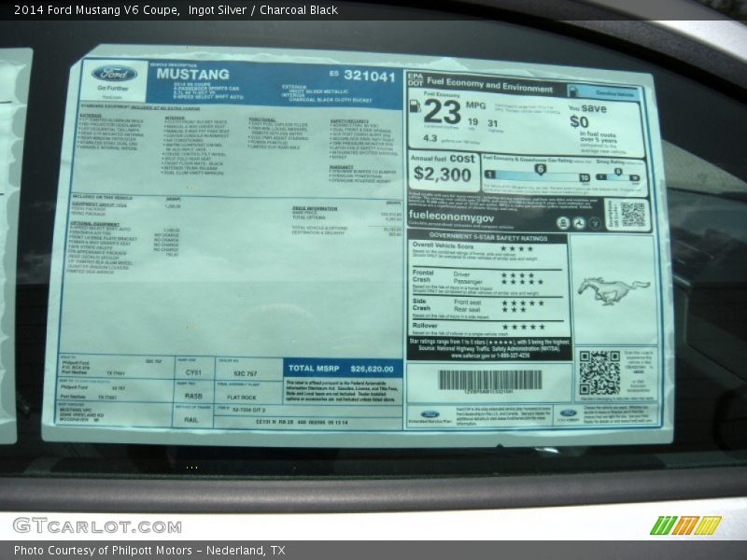Click the "Fuel Economy and Environment" heading
The height and width of the screenshot is (560, 747).
coord(489,84)
